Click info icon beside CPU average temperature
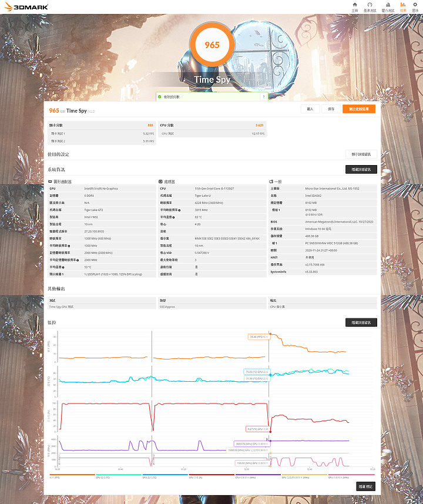 click(173, 217)
